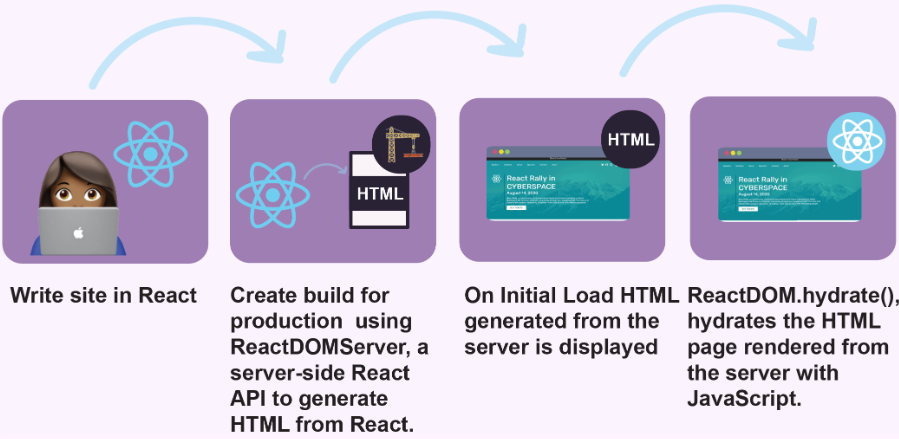
Task: Click the woman technologist emoji with laptop
Action: (x=79, y=203)
